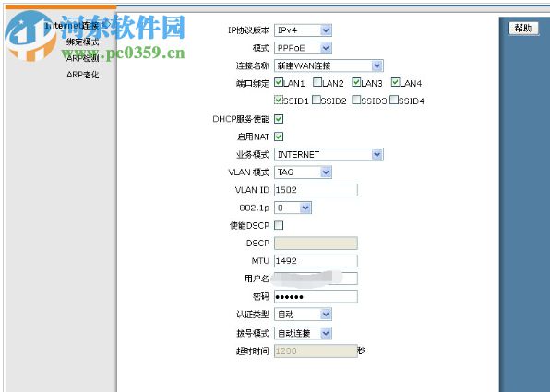This screenshot has width=550, height=392.
Task: Enable the SSID2 binding checkbox
Action: [x=316, y=100]
